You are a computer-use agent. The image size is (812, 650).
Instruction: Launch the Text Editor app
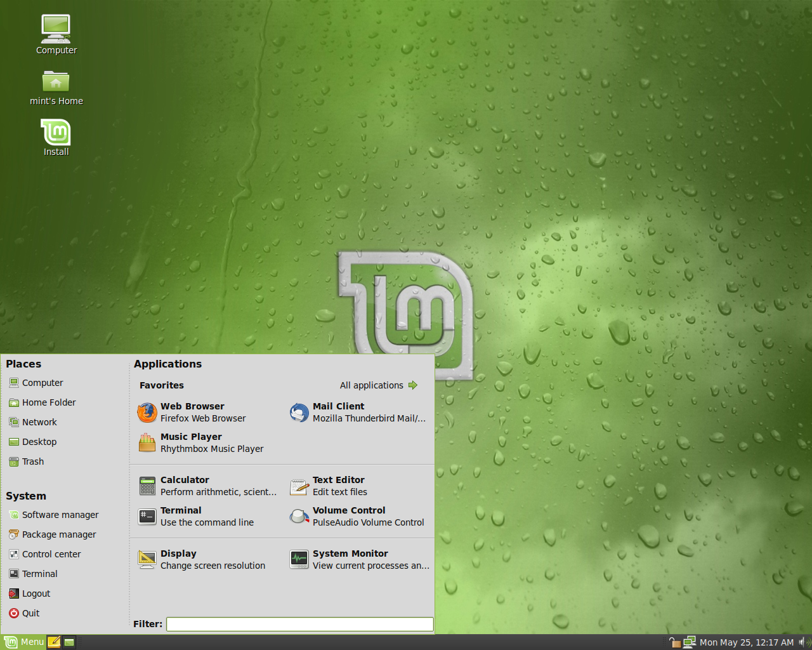pos(329,486)
